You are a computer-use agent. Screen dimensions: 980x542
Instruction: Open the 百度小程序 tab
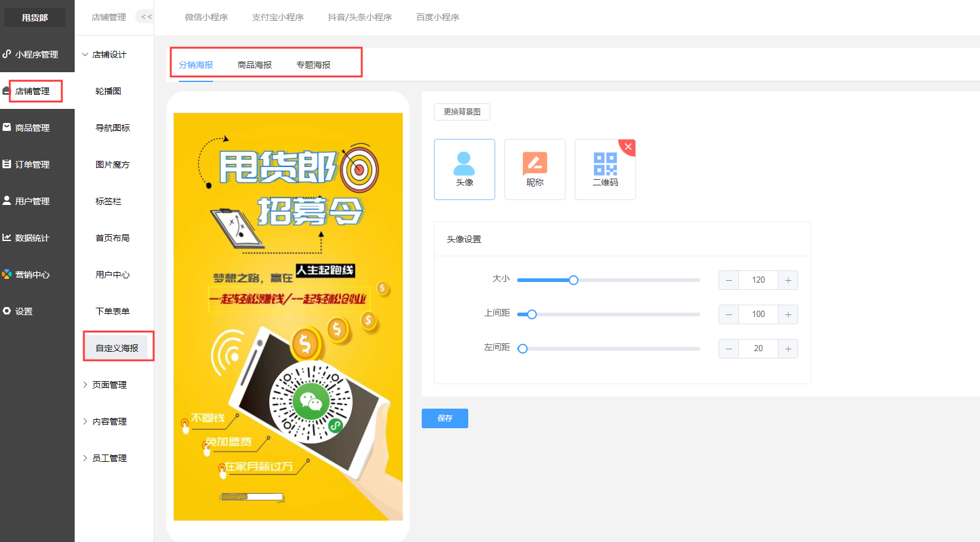(438, 17)
